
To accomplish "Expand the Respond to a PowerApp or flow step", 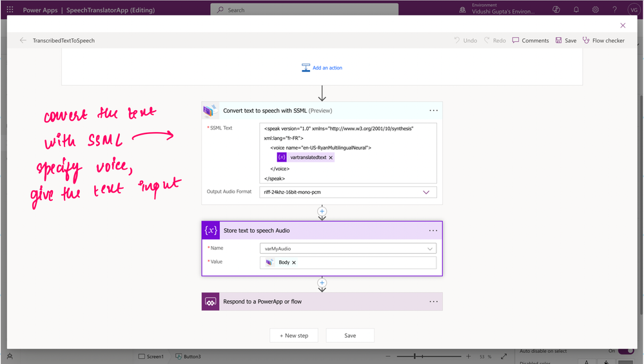I will point(322,302).
